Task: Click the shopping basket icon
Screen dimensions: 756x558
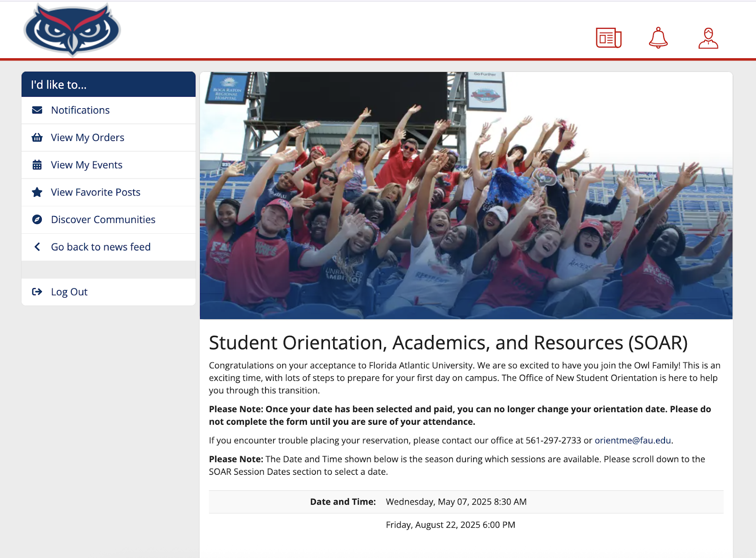Action: coord(37,138)
